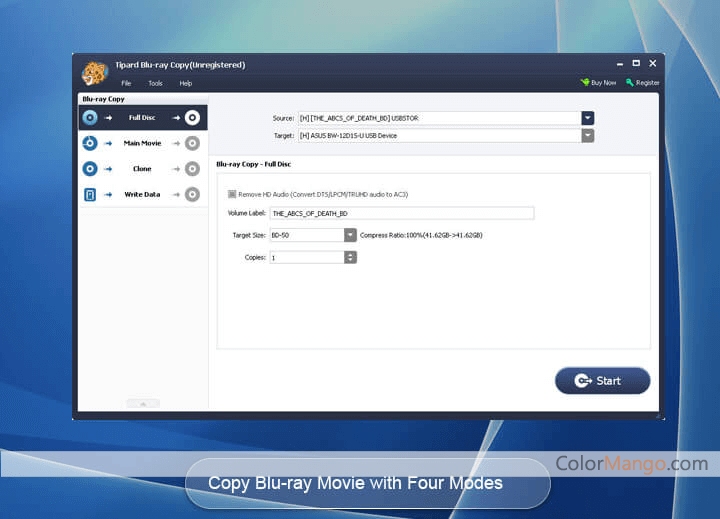Screen dimensions: 720x519
Task: Open the Target Size dropdown
Action: [x=350, y=235]
